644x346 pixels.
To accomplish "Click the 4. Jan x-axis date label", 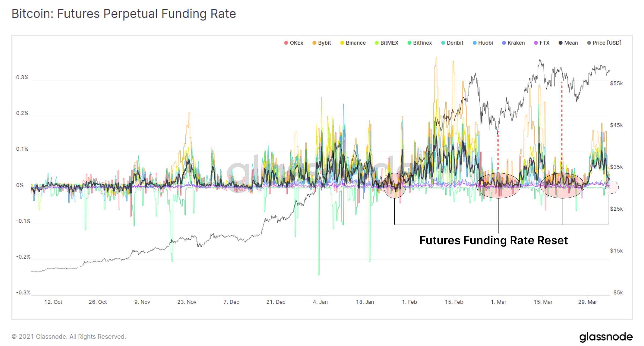I will tap(320, 302).
